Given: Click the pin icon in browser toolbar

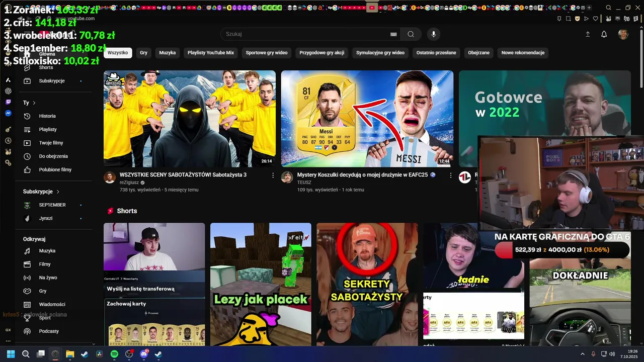Looking at the screenshot, I should [559, 19].
